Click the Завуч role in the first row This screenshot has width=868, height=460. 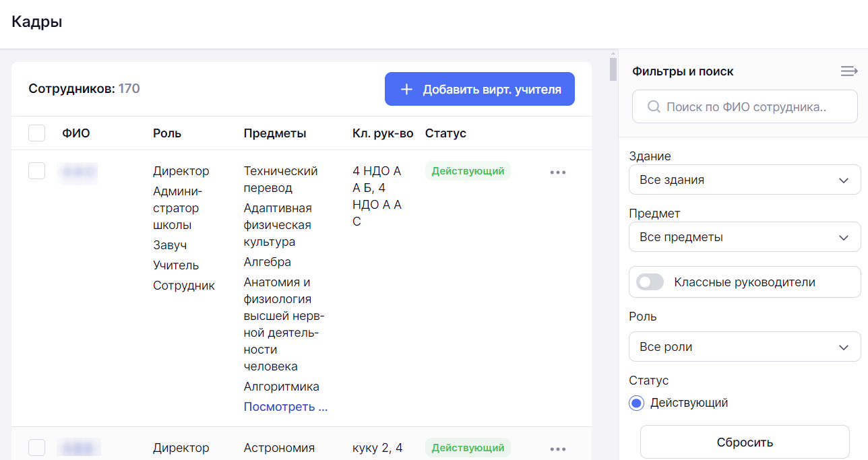click(170, 245)
